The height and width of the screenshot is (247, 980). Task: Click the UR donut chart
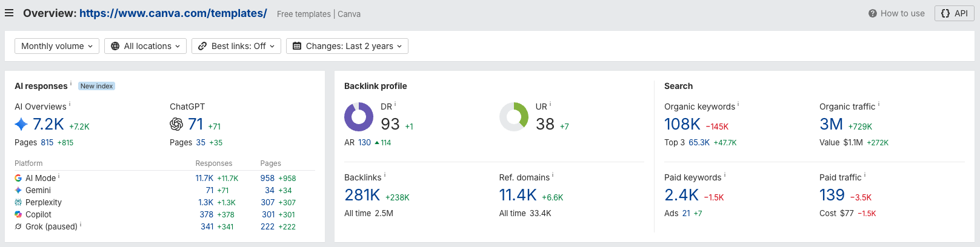(514, 117)
